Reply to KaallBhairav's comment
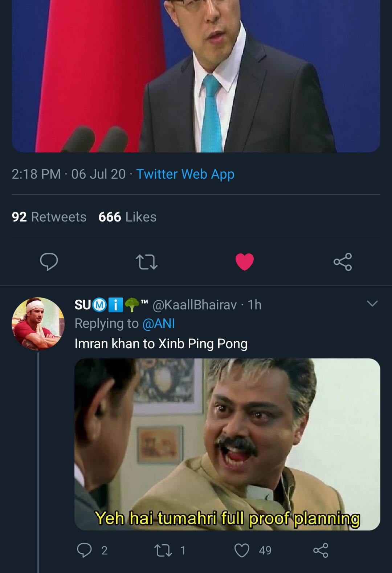The height and width of the screenshot is (573, 392). [x=85, y=550]
